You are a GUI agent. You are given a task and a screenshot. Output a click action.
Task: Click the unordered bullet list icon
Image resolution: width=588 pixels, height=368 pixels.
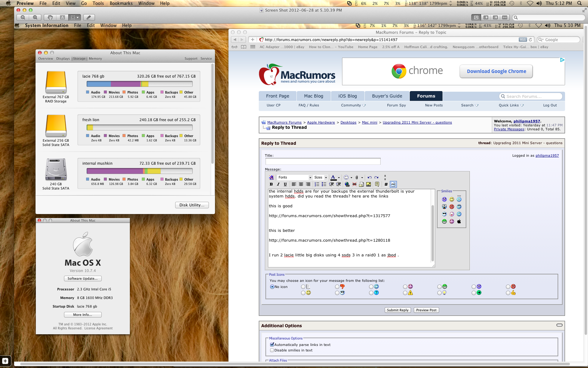pos(324,184)
